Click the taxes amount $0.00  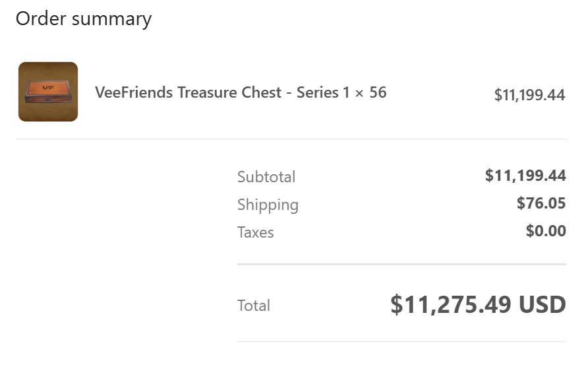(546, 230)
